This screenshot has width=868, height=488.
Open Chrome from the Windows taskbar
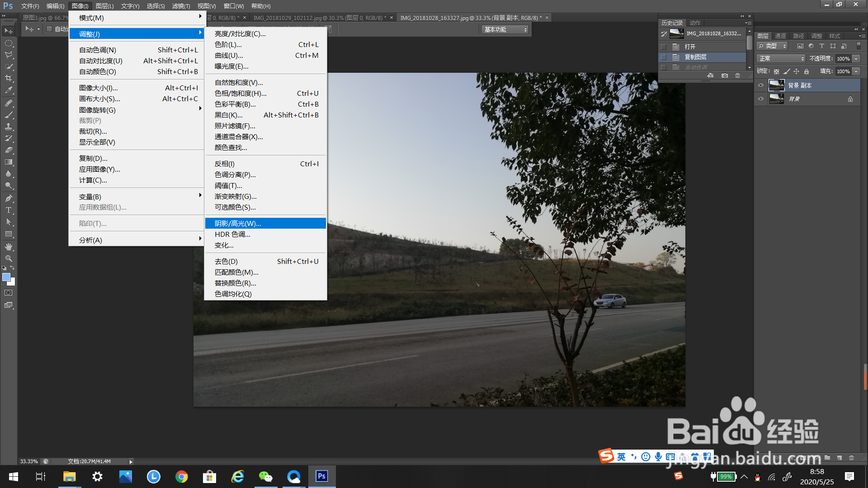pyautogui.click(x=182, y=477)
